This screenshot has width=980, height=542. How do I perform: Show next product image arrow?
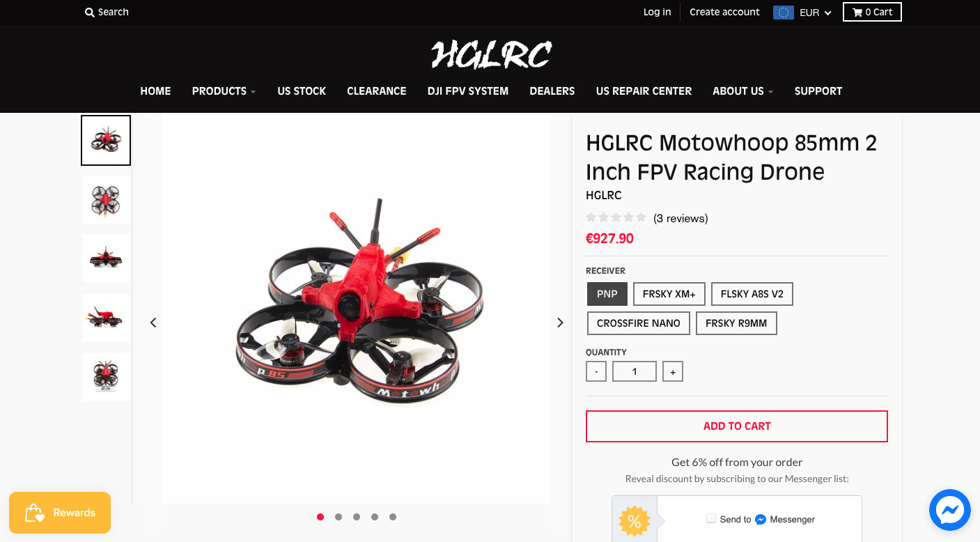(560, 323)
